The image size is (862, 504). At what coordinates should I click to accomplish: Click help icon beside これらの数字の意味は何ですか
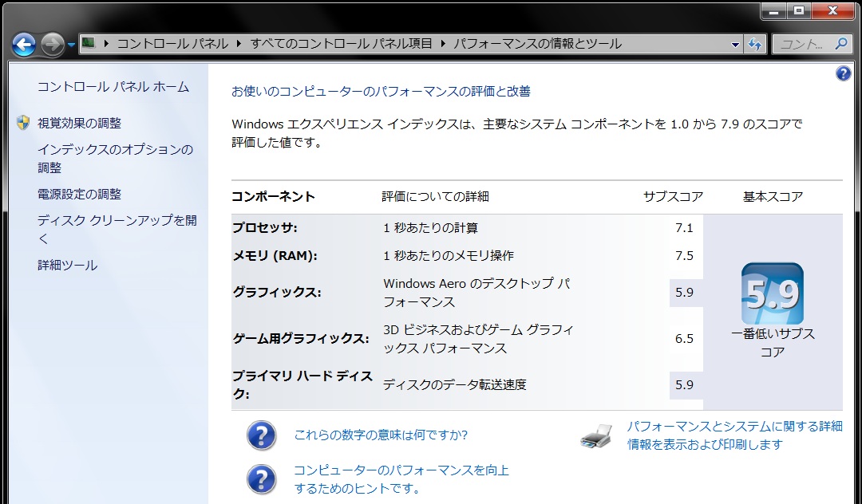click(x=261, y=436)
